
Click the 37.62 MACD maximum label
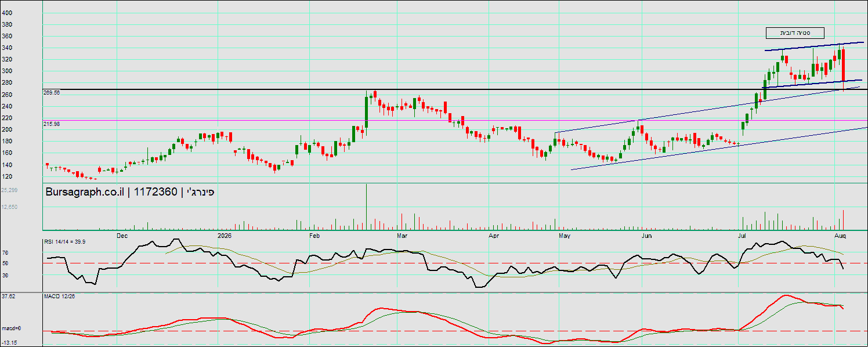click(8, 296)
